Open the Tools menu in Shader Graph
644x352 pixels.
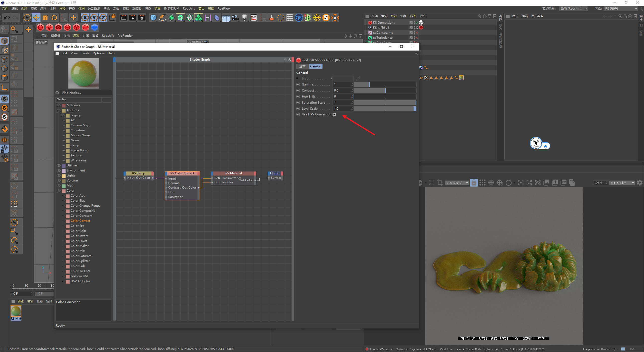pyautogui.click(x=85, y=53)
